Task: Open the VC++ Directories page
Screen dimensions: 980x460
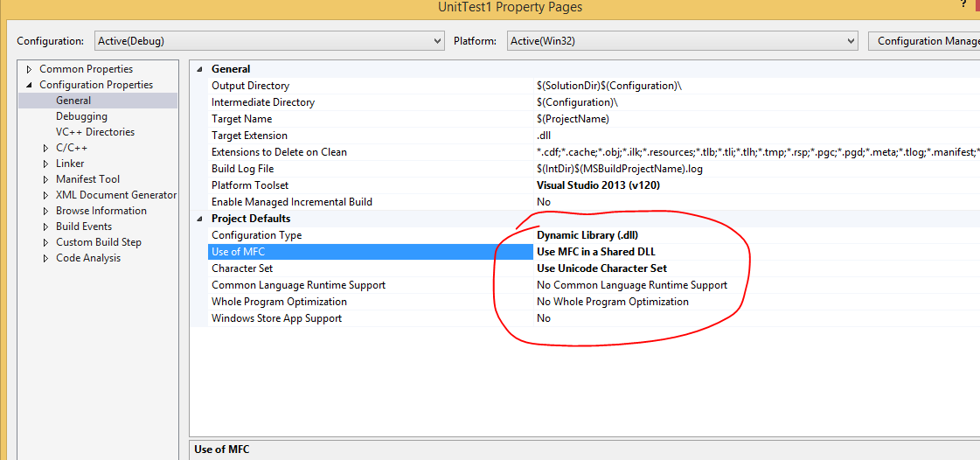Action: 95,132
